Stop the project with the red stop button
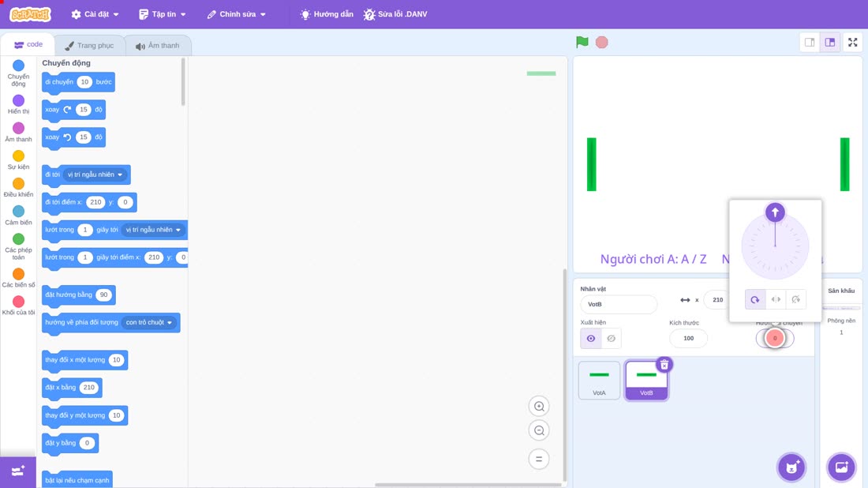 [602, 42]
